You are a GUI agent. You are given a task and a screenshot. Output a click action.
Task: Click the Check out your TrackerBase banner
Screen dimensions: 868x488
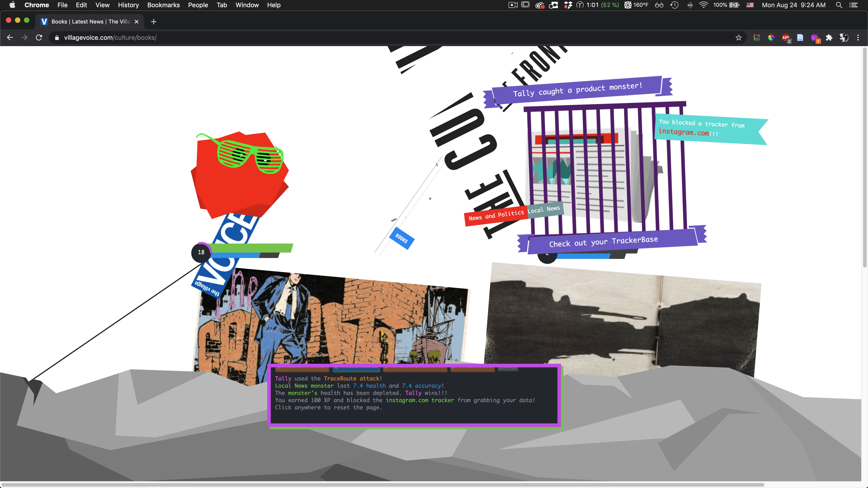(612, 240)
